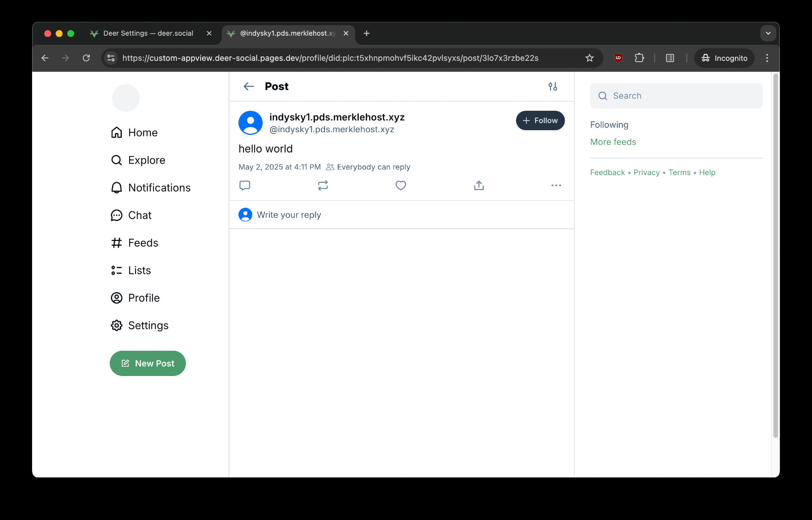This screenshot has width=812, height=520.
Task: Click the New Post button
Action: (x=148, y=363)
